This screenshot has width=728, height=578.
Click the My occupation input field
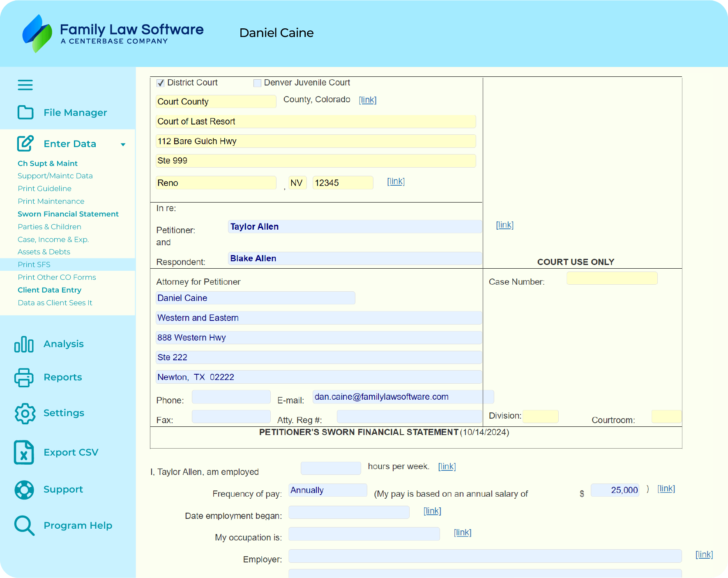(x=364, y=534)
